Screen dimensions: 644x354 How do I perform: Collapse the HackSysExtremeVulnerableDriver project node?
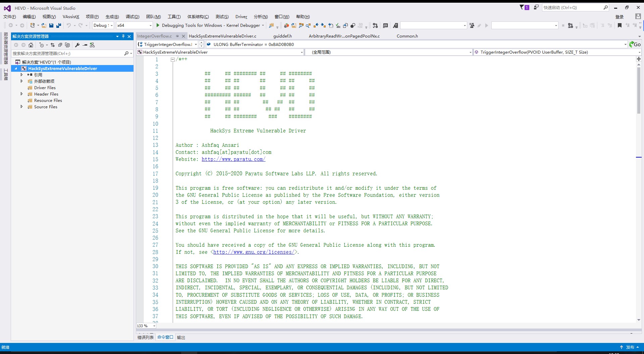[16, 68]
